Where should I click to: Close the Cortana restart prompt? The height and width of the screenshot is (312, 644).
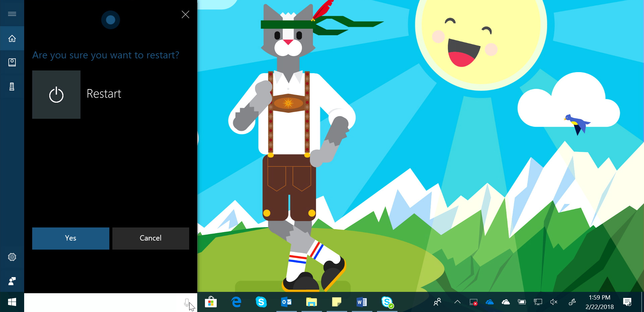[185, 14]
